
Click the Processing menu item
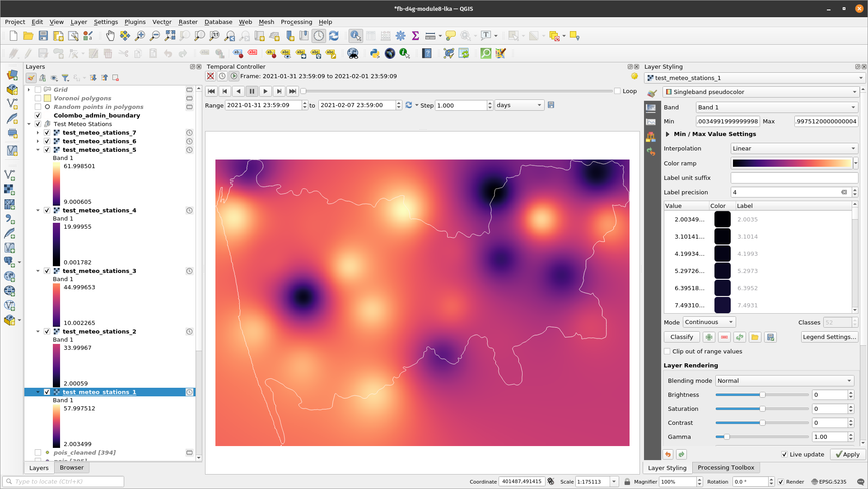tap(296, 22)
